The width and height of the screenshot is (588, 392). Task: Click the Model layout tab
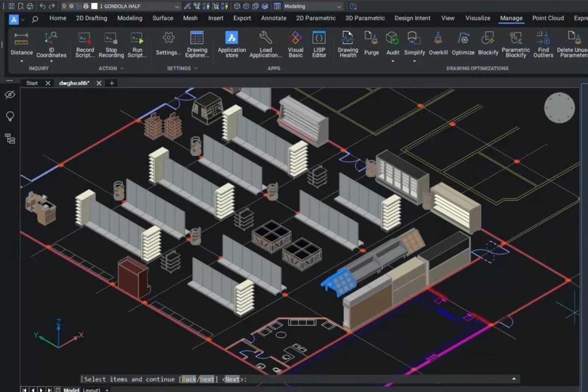click(72, 390)
